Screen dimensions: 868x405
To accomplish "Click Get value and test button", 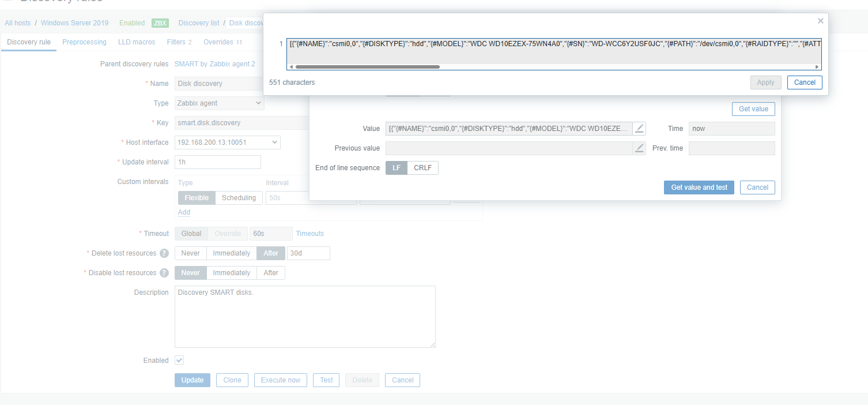I will click(699, 187).
